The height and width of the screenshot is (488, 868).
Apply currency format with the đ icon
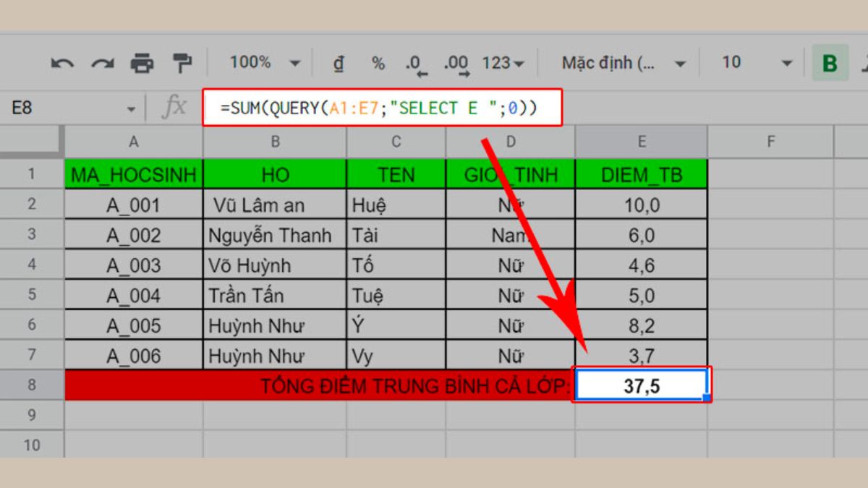(x=339, y=64)
